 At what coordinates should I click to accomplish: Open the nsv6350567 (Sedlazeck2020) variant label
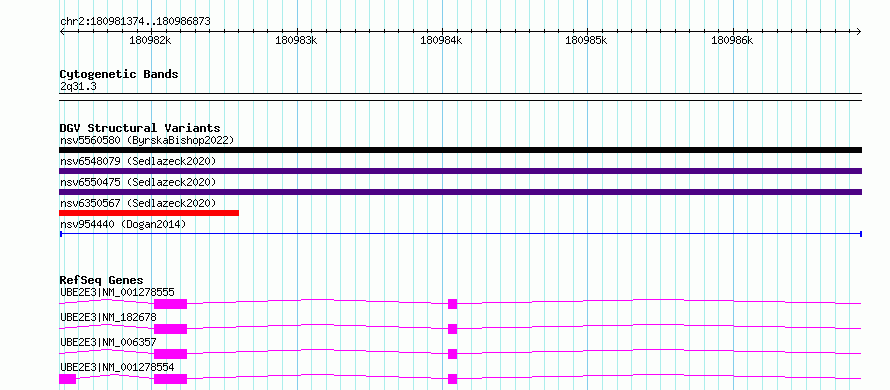tap(138, 203)
